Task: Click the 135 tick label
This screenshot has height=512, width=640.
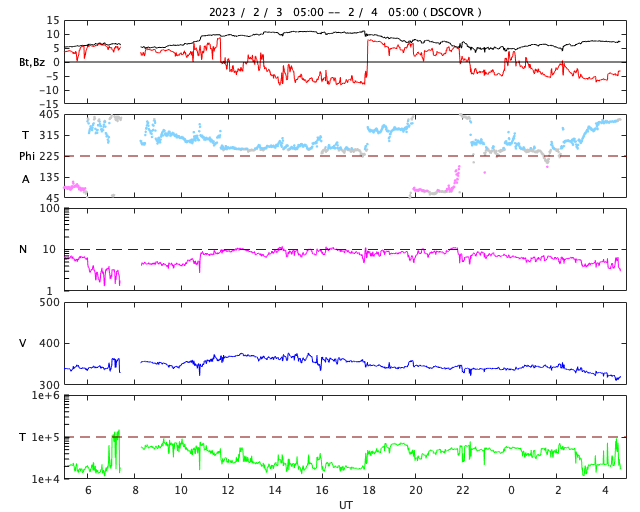Action: [x=49, y=177]
